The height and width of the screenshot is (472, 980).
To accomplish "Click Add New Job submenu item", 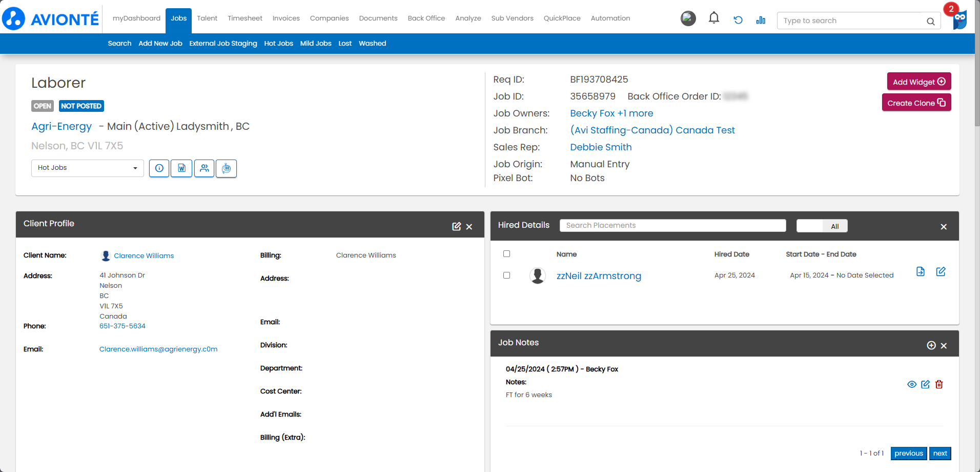I will (x=160, y=44).
